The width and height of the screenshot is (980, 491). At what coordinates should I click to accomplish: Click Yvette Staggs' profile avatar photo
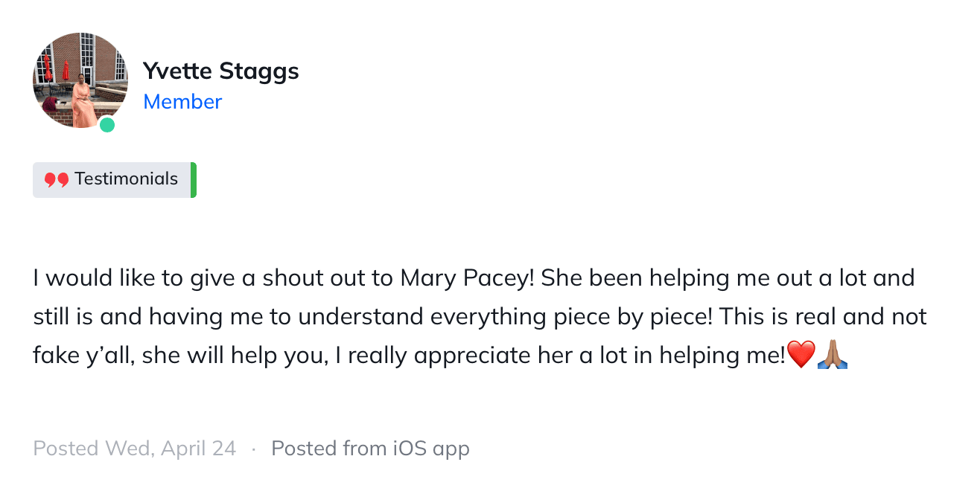pyautogui.click(x=80, y=80)
